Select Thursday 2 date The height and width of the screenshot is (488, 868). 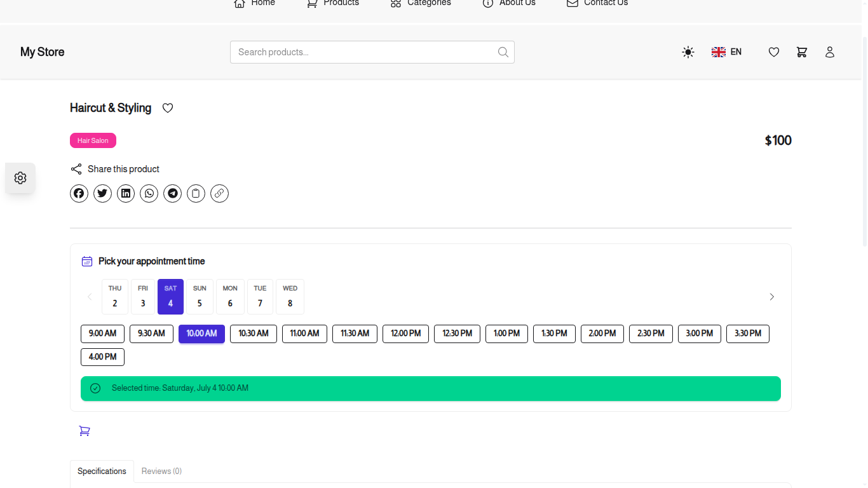pyautogui.click(x=115, y=297)
